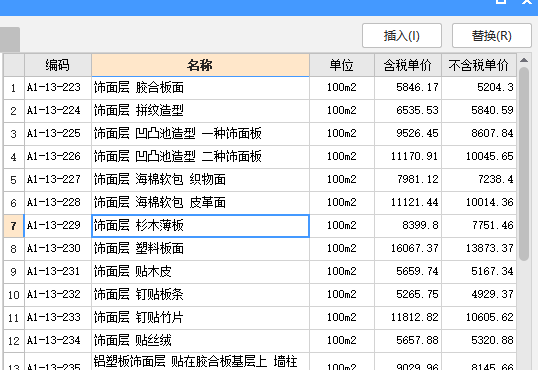The height and width of the screenshot is (370, 538).
Task: Select 铝塑板饰面层 贴在胶合板基层上 cell
Action: (200, 361)
